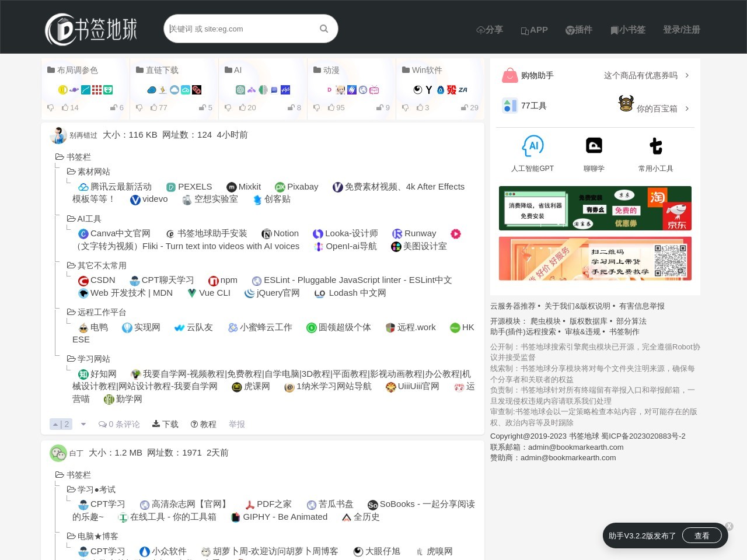Toggle thumbs-up on the AI category card
The height and width of the screenshot is (560, 747).
pos(242,107)
